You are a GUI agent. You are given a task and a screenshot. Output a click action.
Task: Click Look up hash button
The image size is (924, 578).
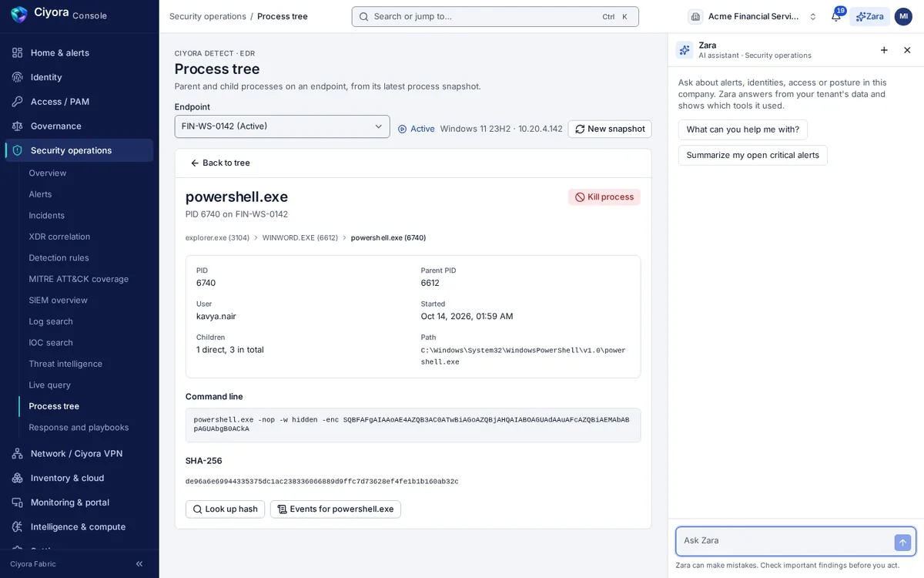click(x=225, y=509)
